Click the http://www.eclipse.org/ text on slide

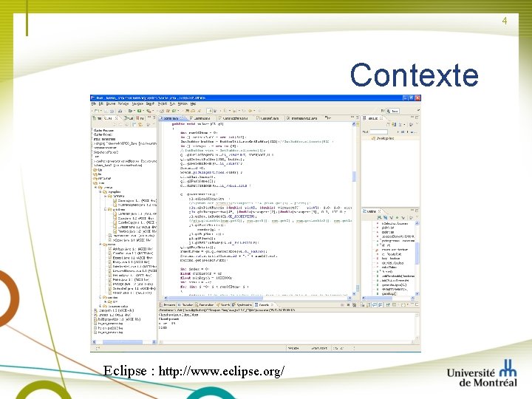[222, 371]
